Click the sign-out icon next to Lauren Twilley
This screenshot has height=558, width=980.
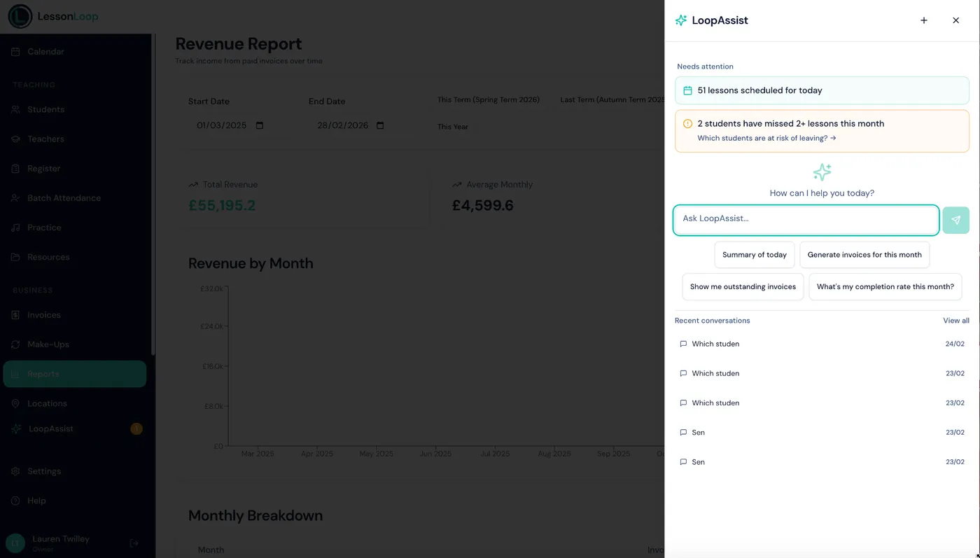[133, 543]
